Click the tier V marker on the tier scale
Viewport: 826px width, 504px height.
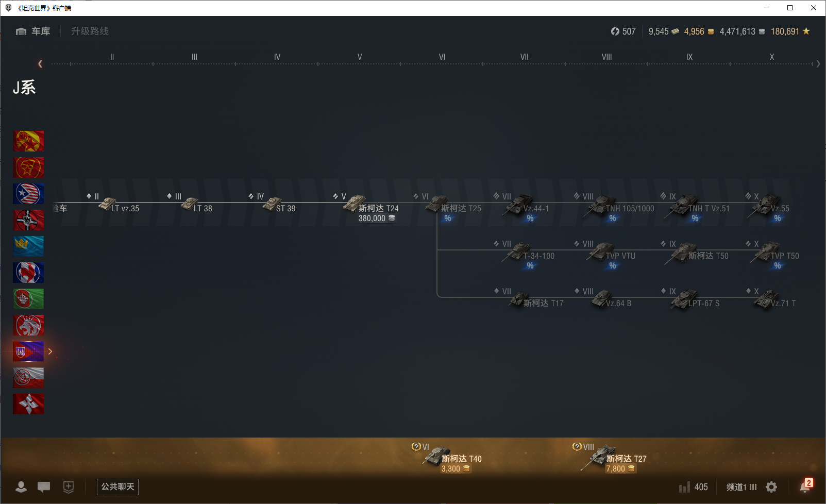coord(360,57)
